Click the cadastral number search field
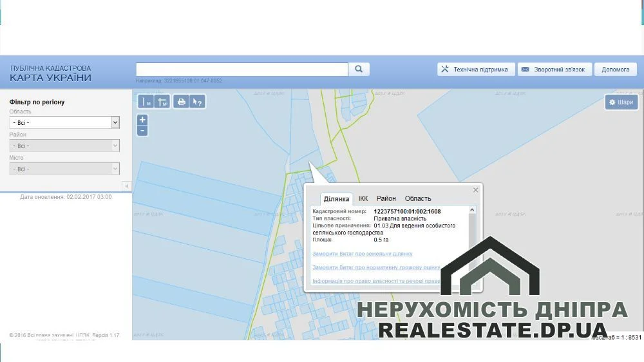Viewport: 644px width, 362px height. (242, 69)
